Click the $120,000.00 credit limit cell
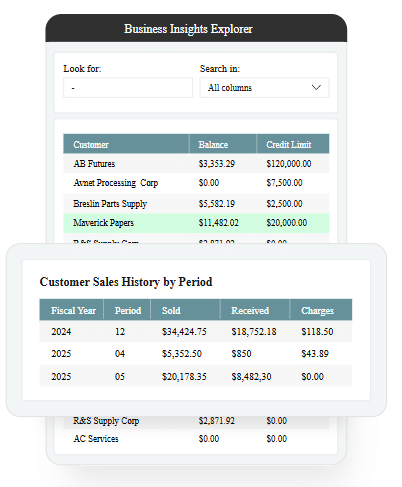This screenshot has height=487, width=402. [289, 164]
